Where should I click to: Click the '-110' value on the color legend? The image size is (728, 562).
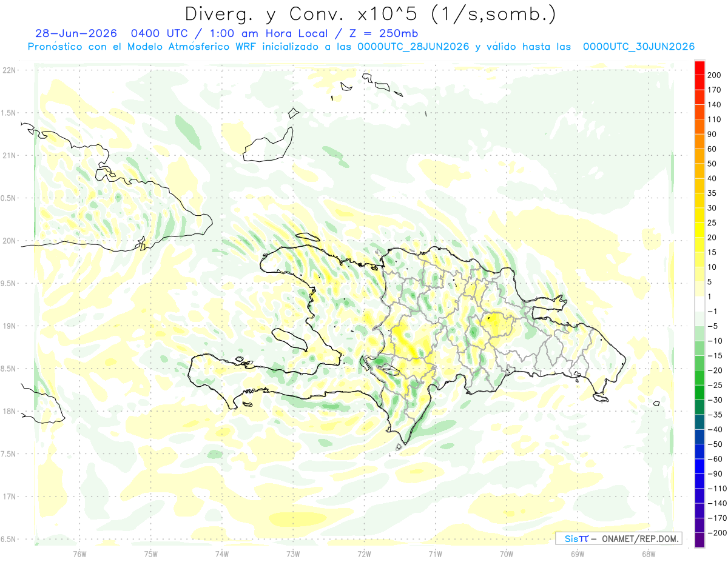click(x=716, y=489)
